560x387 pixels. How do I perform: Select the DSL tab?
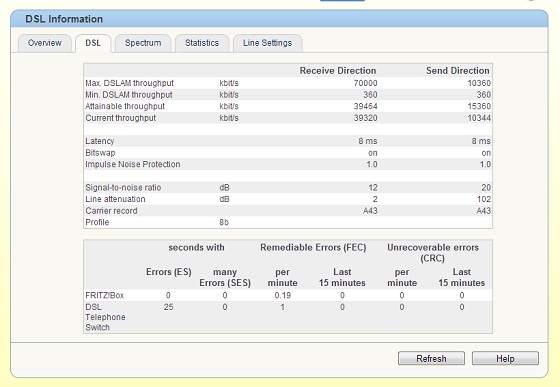[93, 43]
